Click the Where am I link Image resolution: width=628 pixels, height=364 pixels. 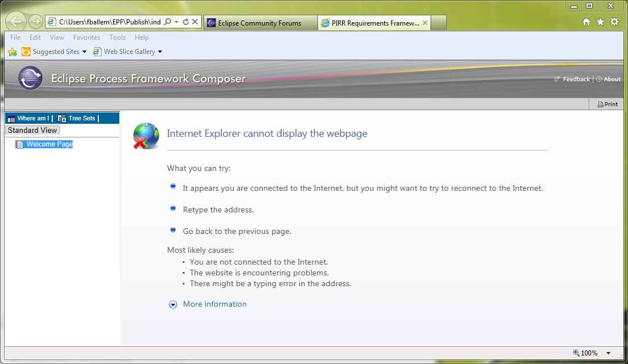tap(33, 119)
